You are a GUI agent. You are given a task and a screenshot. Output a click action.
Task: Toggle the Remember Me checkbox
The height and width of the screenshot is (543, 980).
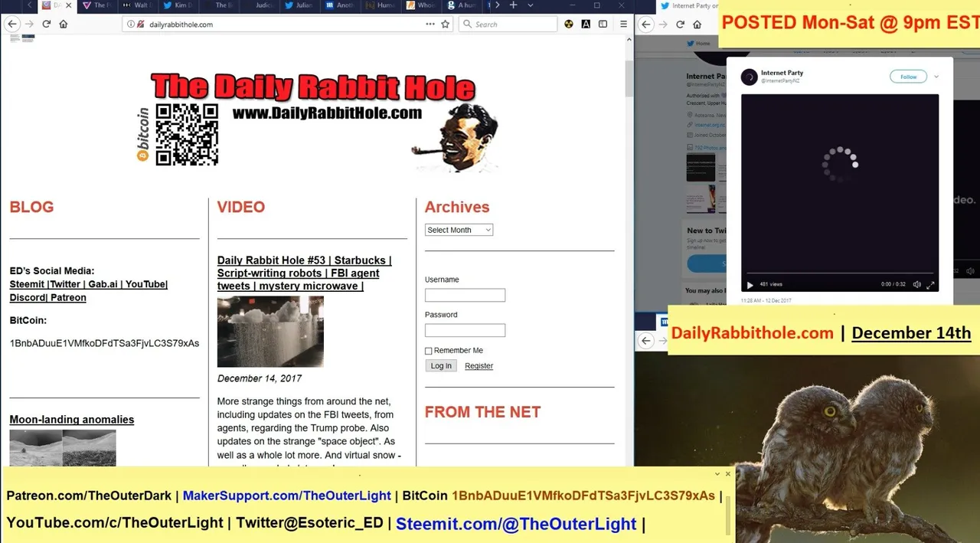point(429,351)
